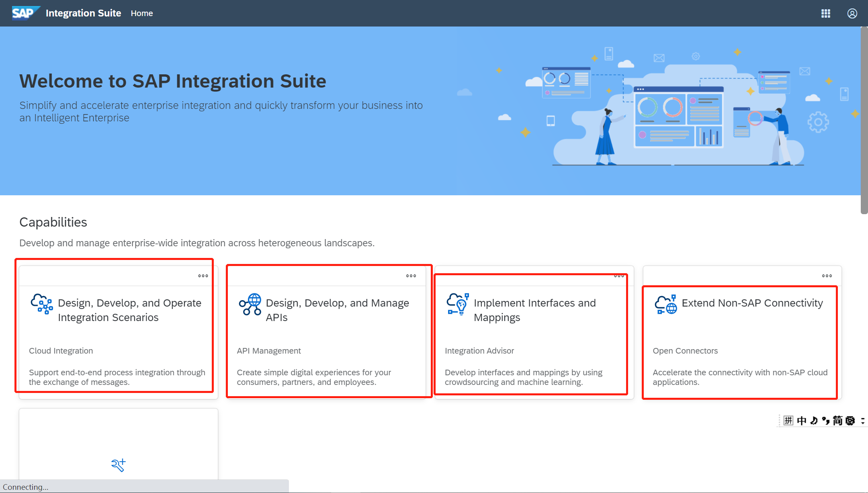This screenshot has height=493, width=868.
Task: Click the vertical page scrollbar thumb
Action: click(864, 121)
